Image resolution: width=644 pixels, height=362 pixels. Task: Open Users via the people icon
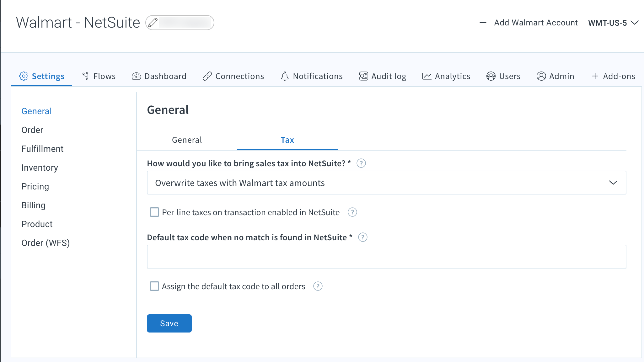[x=491, y=76]
